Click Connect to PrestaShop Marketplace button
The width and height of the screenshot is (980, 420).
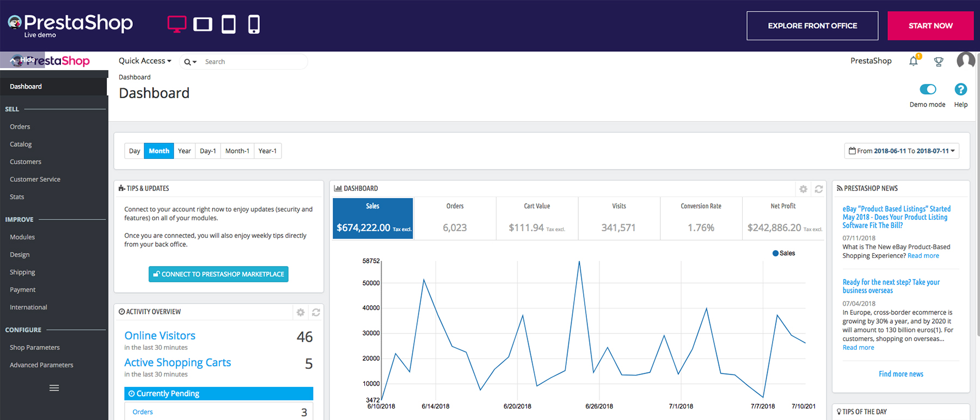[218, 274]
